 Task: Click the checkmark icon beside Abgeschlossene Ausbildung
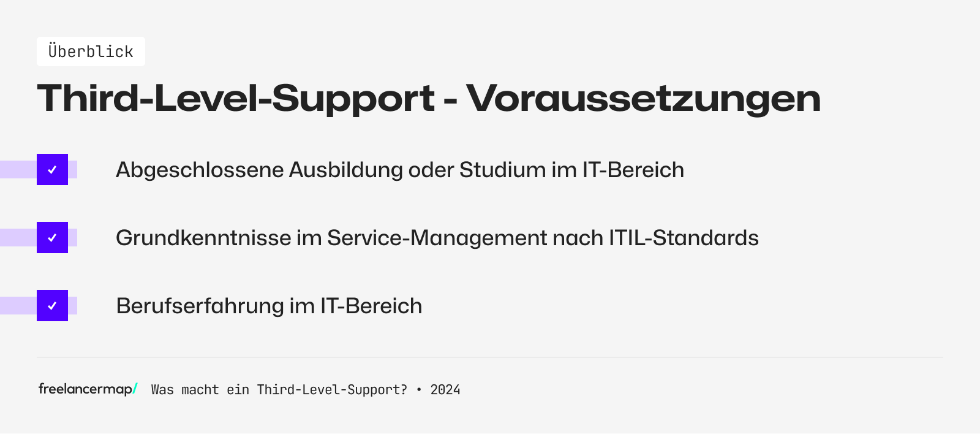pyautogui.click(x=52, y=170)
